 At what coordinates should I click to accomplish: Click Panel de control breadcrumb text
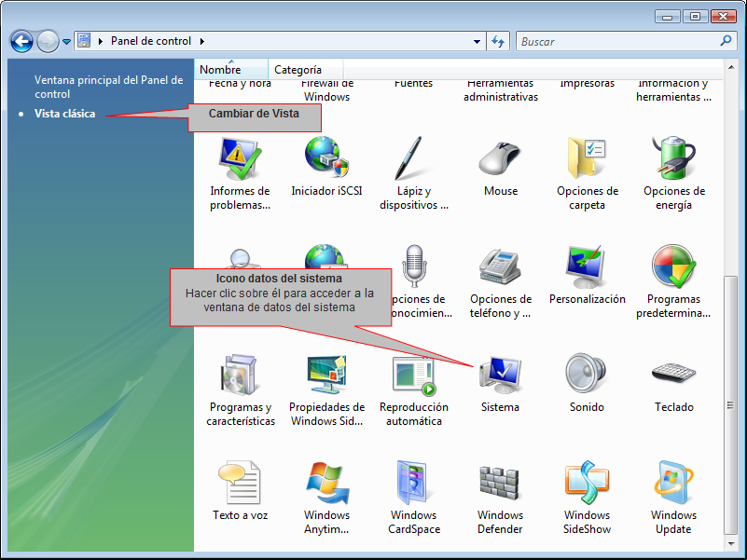[x=151, y=41]
